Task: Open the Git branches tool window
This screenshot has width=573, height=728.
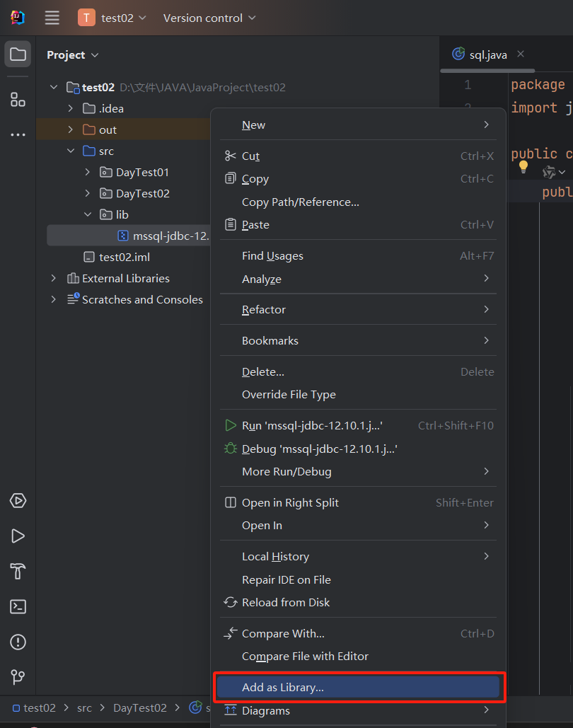Action: [x=17, y=677]
